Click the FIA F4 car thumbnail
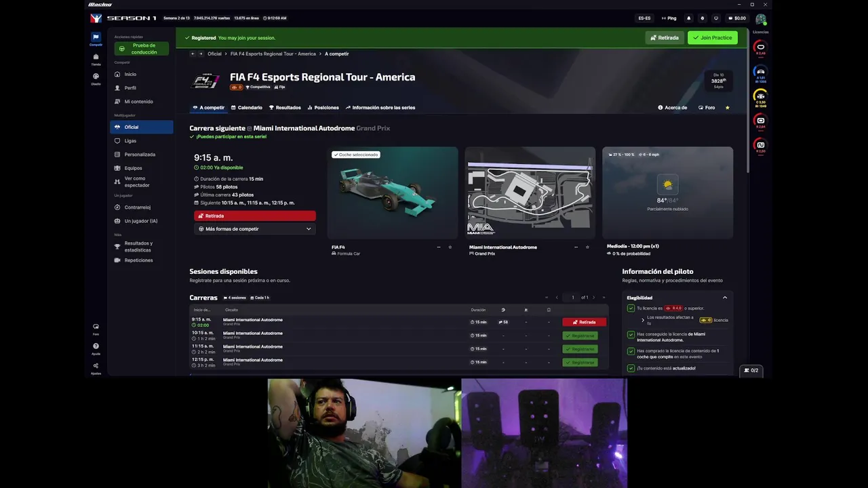The image size is (868, 488). coord(393,192)
